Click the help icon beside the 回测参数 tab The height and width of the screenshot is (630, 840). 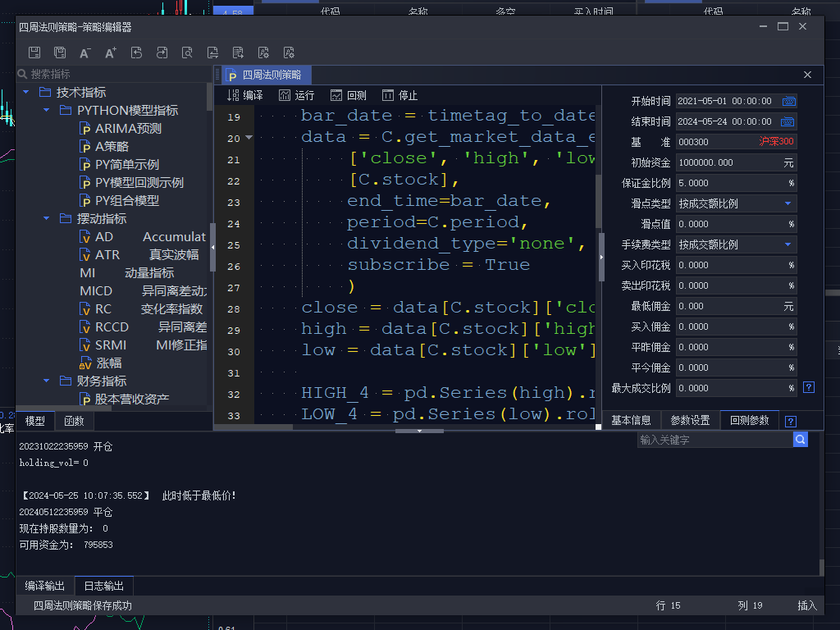tap(790, 421)
